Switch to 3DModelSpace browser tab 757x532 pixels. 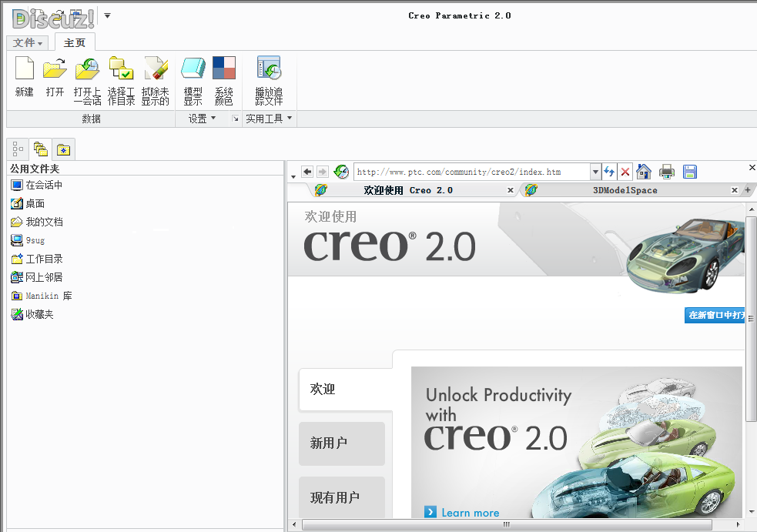click(625, 190)
